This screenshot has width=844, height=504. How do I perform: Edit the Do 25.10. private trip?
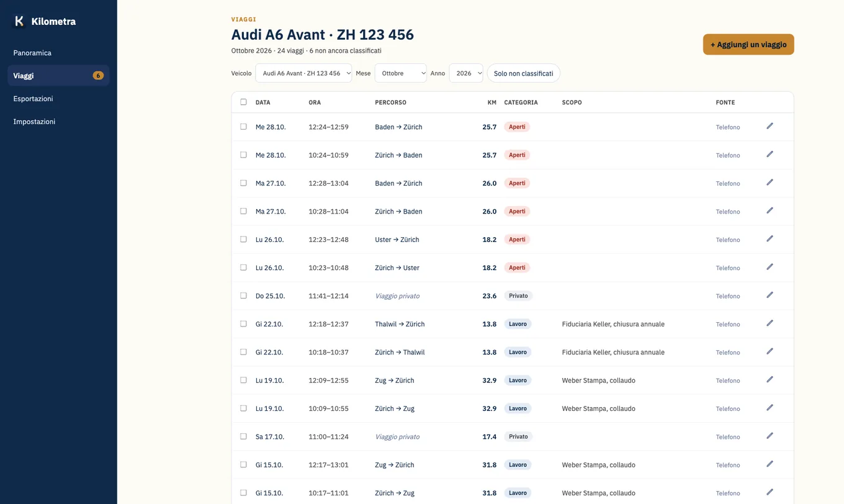770,295
